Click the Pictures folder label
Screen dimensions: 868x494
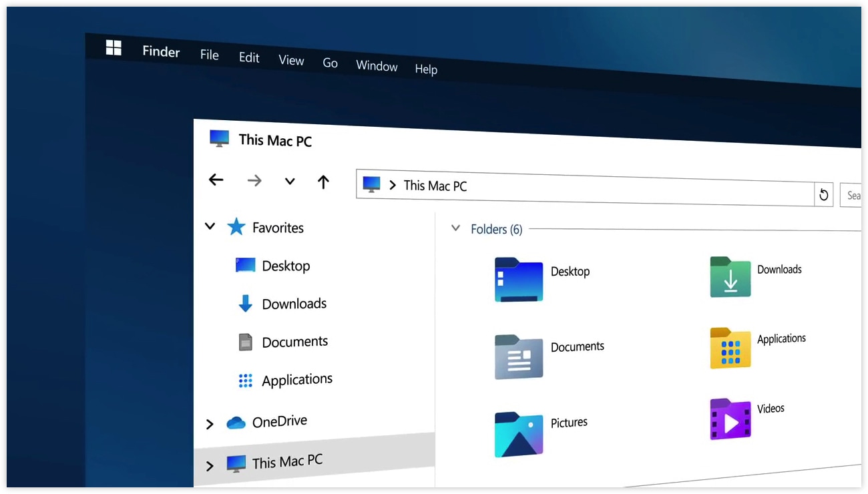[569, 423]
